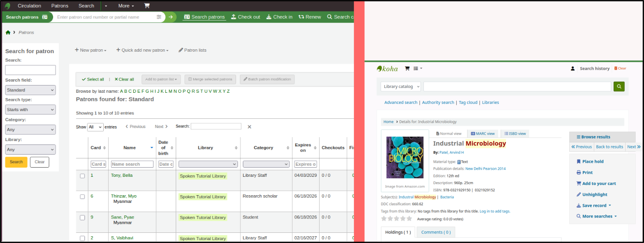The image size is (644, 243).
Task: Check the row for Sane, Pyae
Action: coord(82,217)
